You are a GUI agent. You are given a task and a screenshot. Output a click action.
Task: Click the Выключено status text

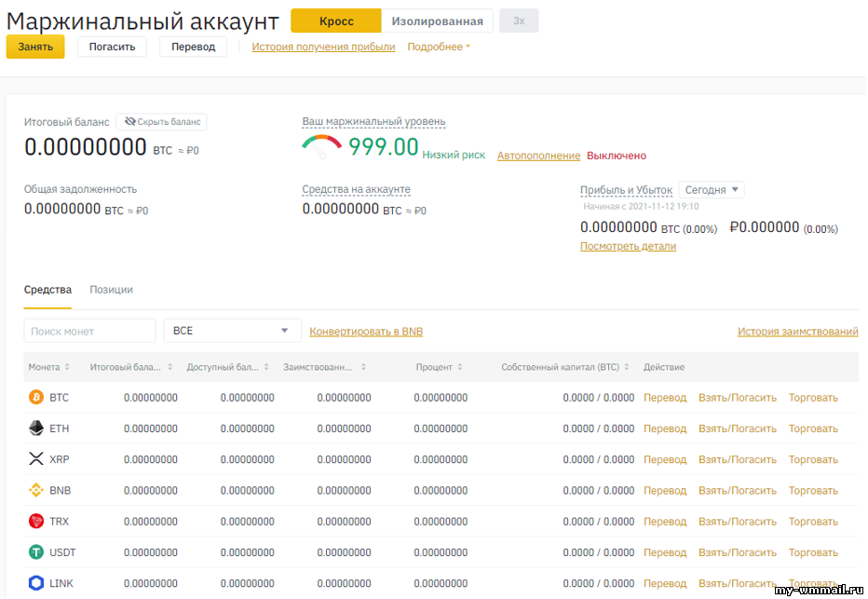pyautogui.click(x=617, y=156)
